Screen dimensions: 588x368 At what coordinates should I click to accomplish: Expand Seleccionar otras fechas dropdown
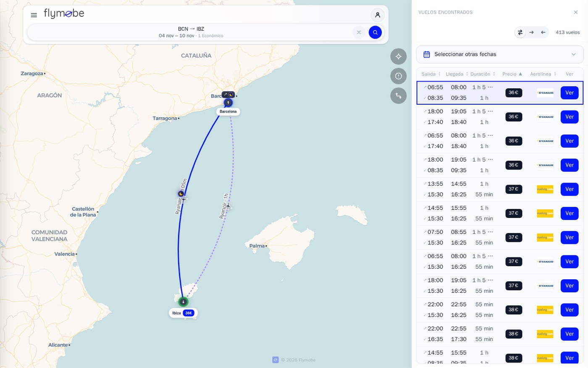[x=500, y=54]
